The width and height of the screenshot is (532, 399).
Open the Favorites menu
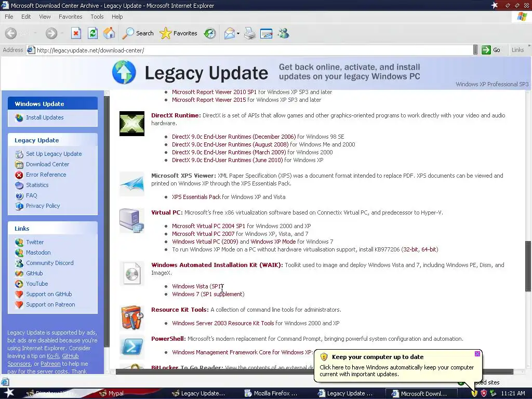[x=70, y=17]
